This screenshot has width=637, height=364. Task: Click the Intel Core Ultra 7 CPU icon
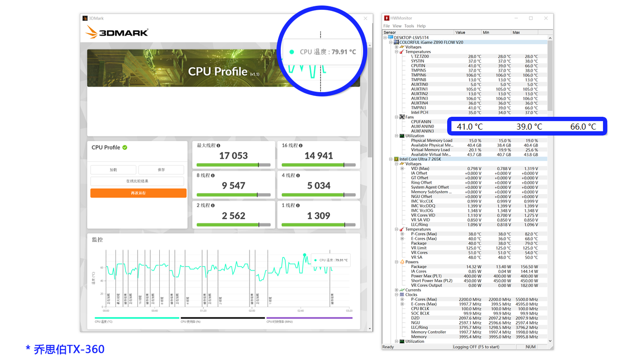tap(396, 159)
